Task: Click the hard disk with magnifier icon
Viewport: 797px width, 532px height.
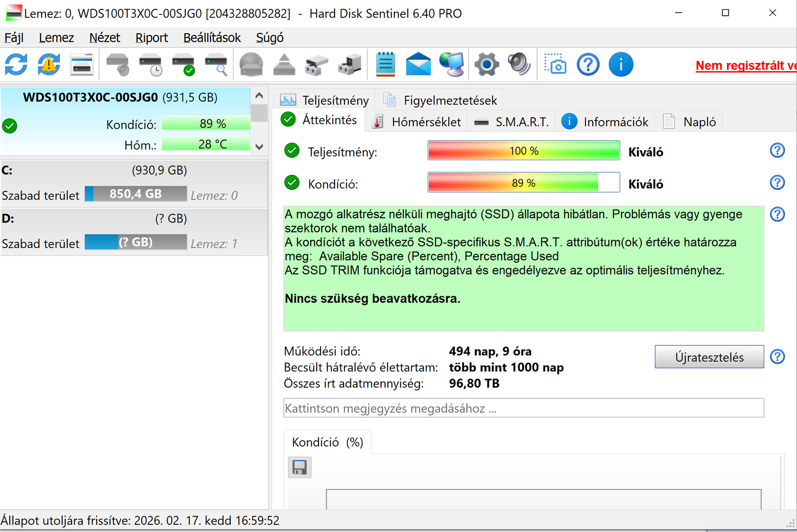Action: tap(216, 64)
